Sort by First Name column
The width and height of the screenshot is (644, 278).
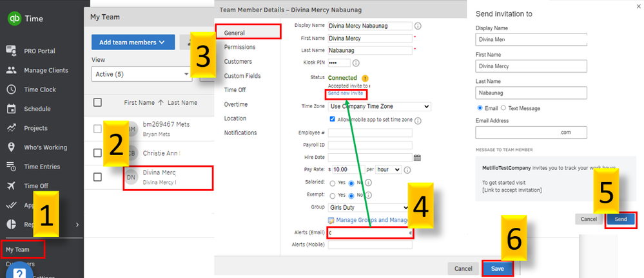(x=143, y=102)
